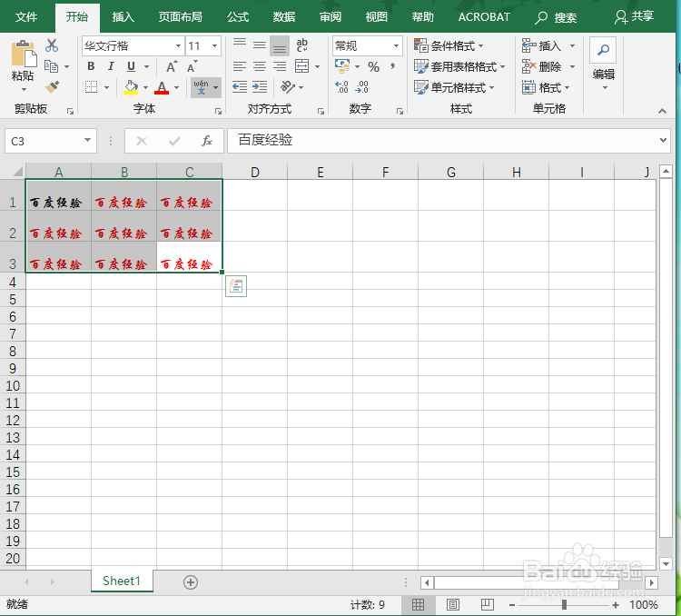Open the number format 常规 dropdown

(x=396, y=45)
